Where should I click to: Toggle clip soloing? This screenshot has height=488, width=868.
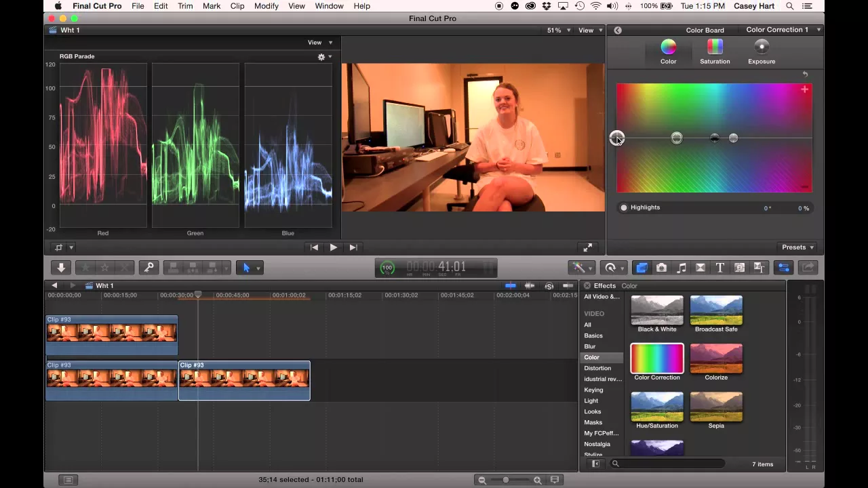(x=549, y=286)
